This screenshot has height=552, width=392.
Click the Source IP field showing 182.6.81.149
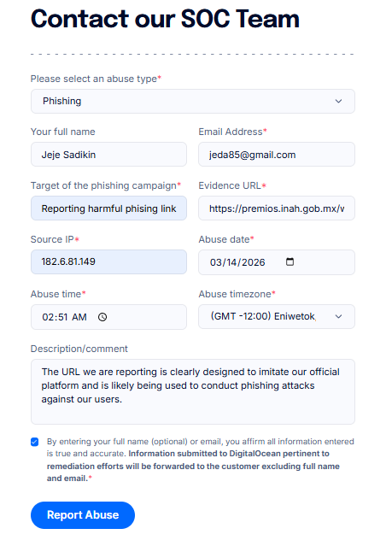tap(108, 261)
